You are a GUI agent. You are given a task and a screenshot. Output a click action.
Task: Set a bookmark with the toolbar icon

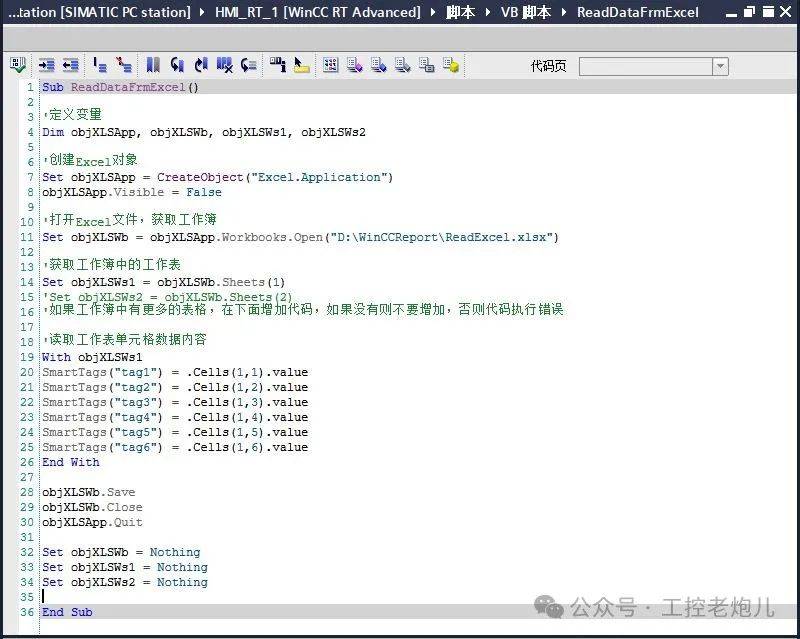pos(153,65)
